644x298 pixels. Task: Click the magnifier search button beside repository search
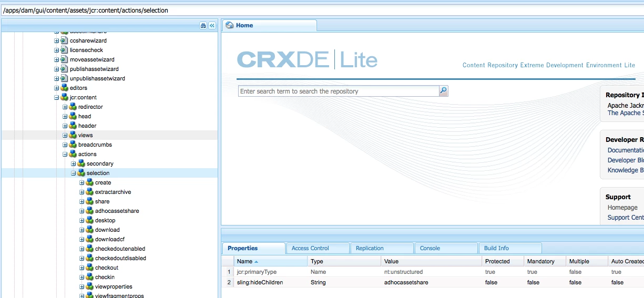(443, 91)
